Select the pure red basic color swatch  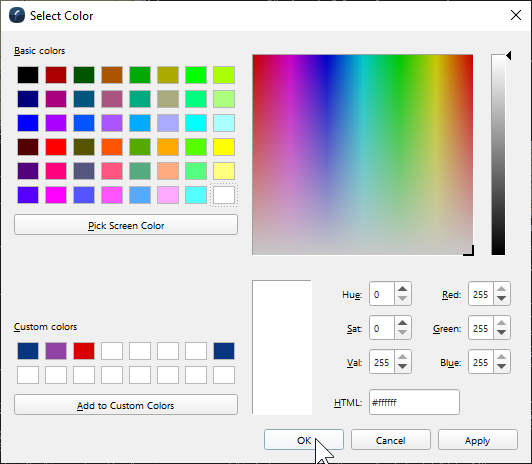tap(56, 147)
